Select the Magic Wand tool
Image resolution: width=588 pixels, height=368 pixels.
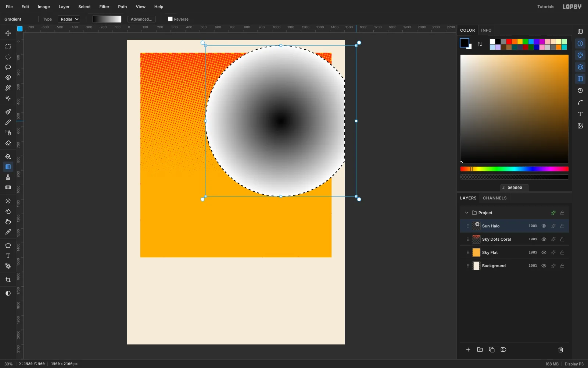pyautogui.click(x=8, y=88)
